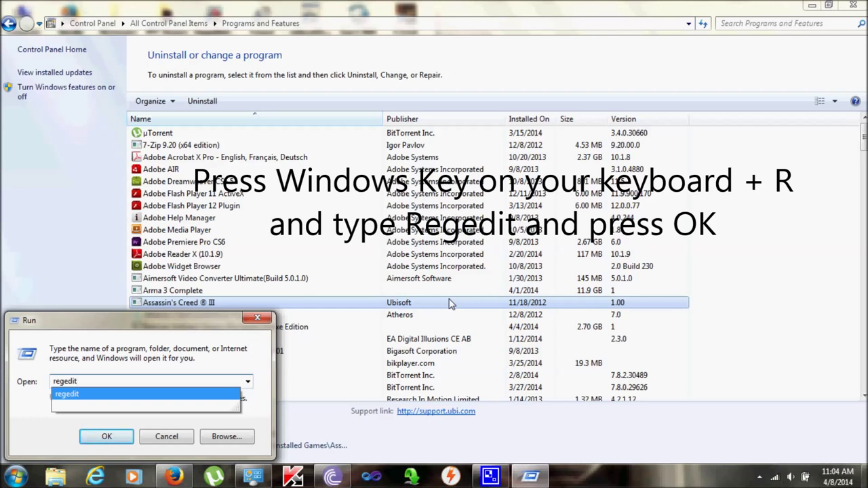Click Programs and Features breadcrumb
The width and height of the screenshot is (868, 488).
[x=260, y=23]
